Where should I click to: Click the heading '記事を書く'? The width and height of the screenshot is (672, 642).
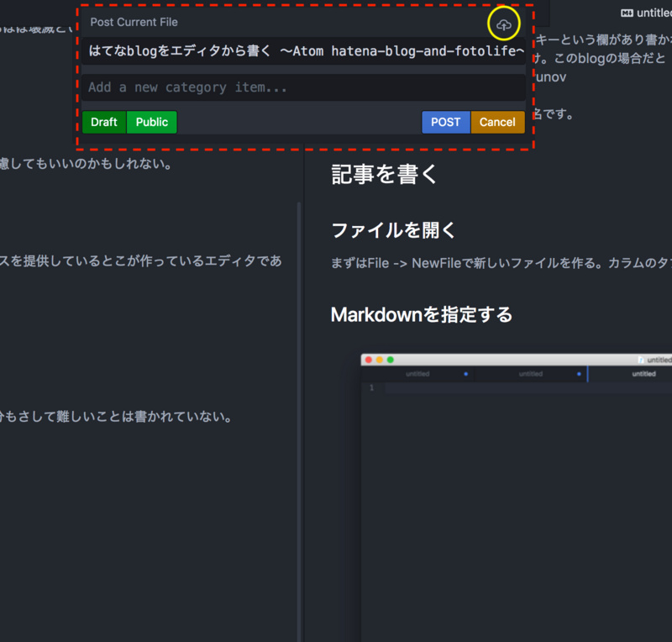(x=384, y=175)
